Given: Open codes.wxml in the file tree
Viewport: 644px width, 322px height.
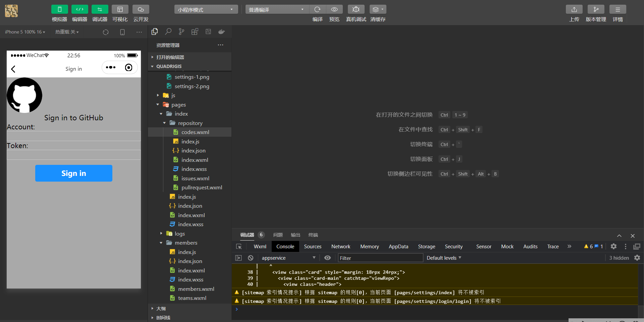Looking at the screenshot, I should click(x=195, y=132).
